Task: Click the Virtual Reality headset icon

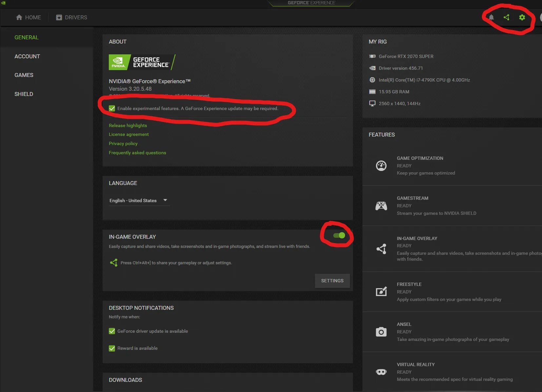Action: (x=381, y=372)
